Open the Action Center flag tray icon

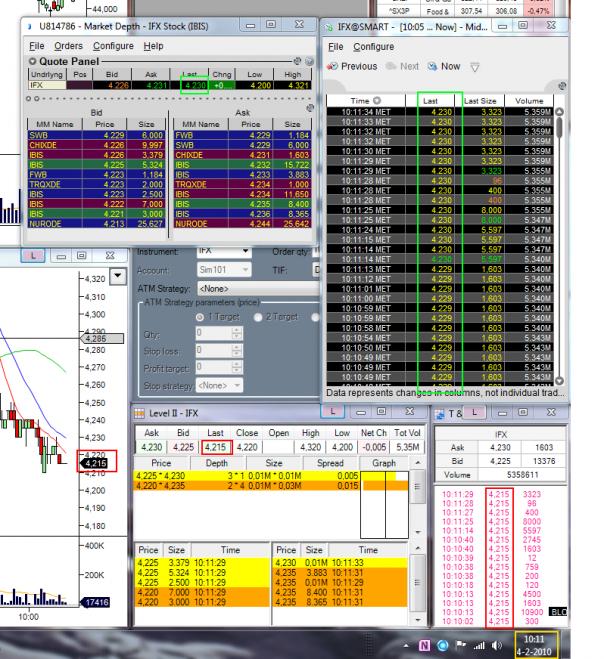461,645
